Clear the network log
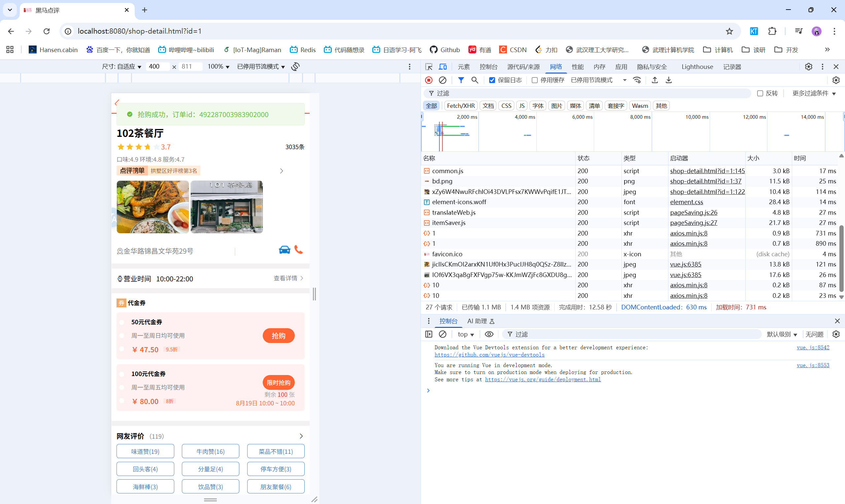Image resolution: width=845 pixels, height=504 pixels. pos(442,80)
